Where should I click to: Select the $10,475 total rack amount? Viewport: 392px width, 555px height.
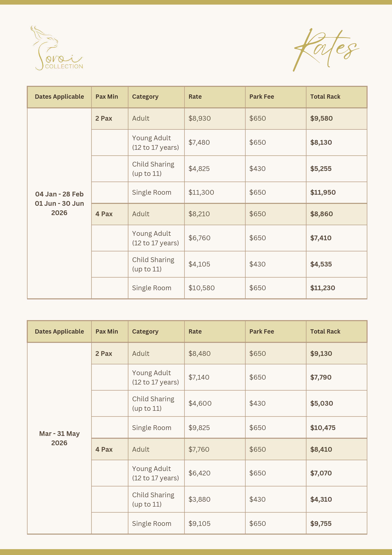coord(323,428)
